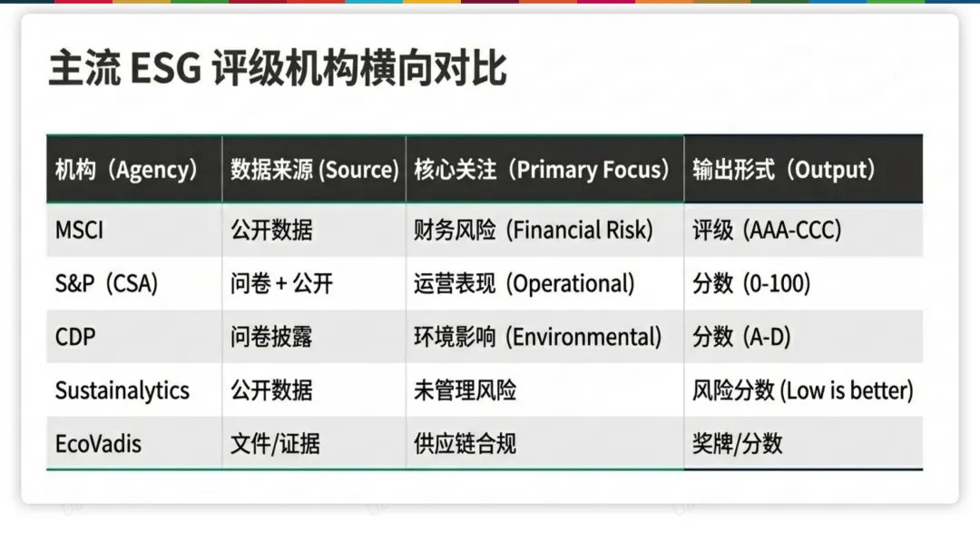The image size is (980, 552).
Task: Select the header cell 输出形式 (Output)
Action: 803,169
